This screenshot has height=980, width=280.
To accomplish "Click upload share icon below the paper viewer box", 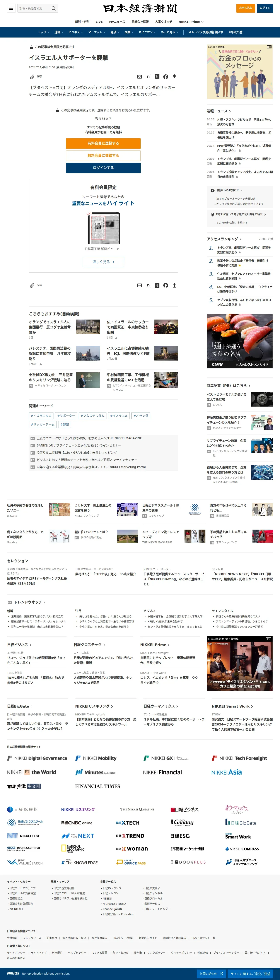I will click(174, 285).
